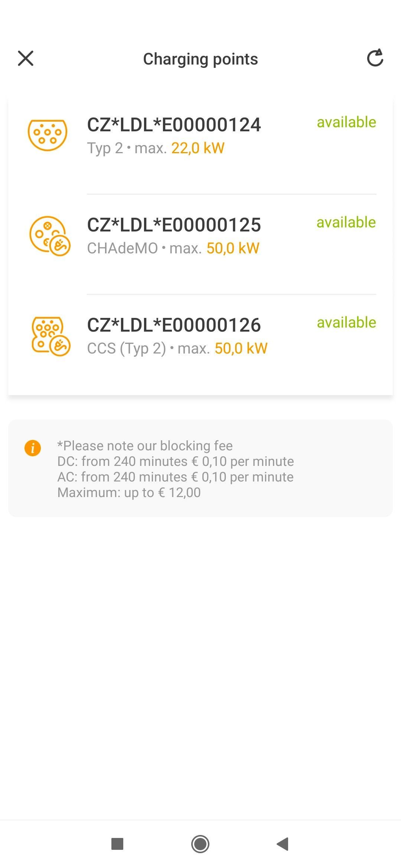Tap the 22,0 kW power label

[198, 148]
